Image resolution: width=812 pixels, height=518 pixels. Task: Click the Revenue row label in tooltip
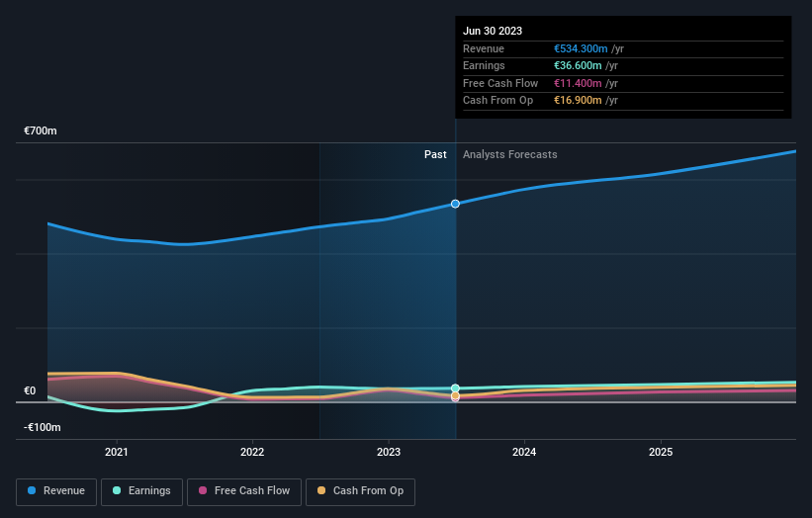pos(484,48)
